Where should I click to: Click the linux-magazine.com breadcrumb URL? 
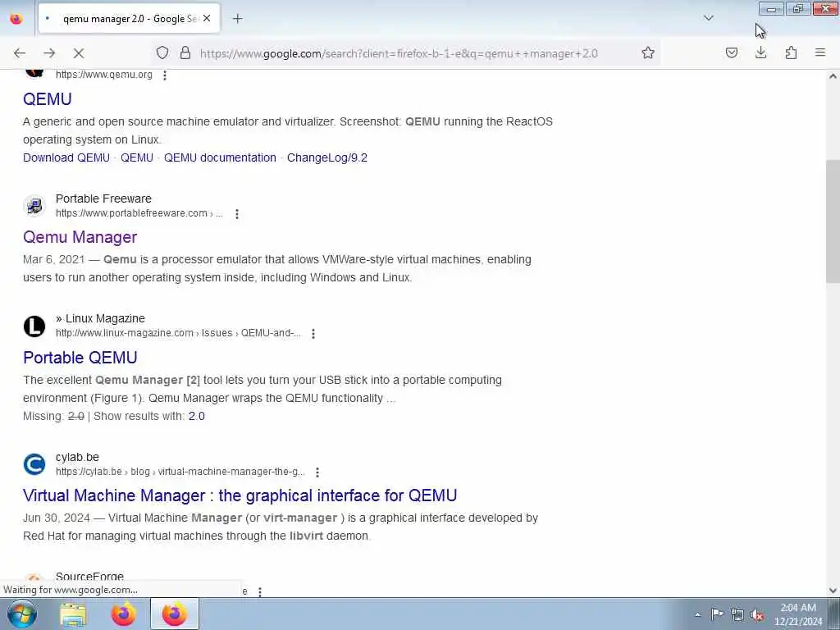coord(178,333)
